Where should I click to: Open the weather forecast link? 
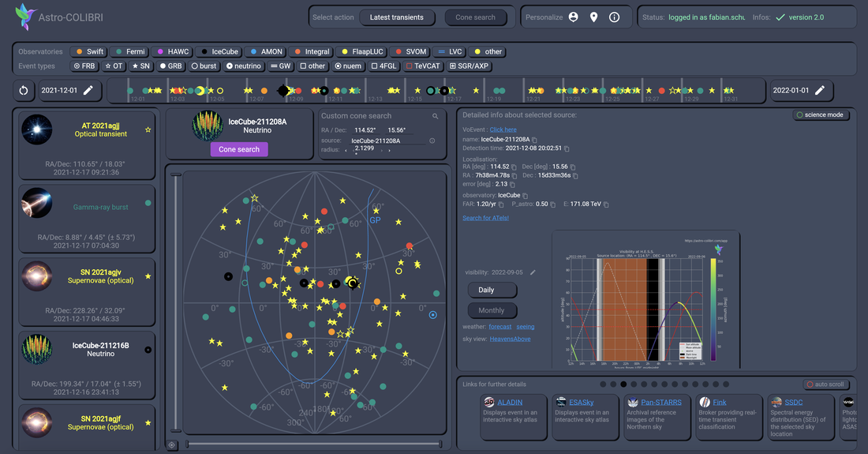(x=499, y=327)
